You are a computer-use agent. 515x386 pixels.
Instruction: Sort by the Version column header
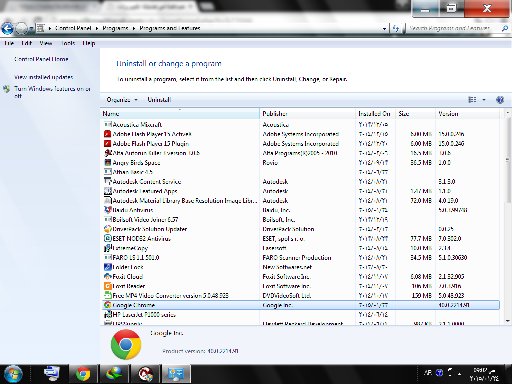[467, 114]
